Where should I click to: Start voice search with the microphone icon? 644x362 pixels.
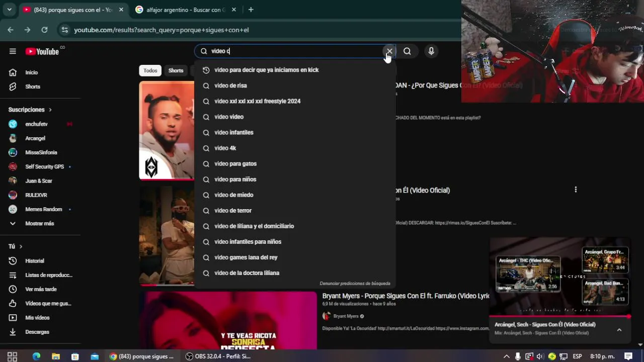pyautogui.click(x=431, y=51)
